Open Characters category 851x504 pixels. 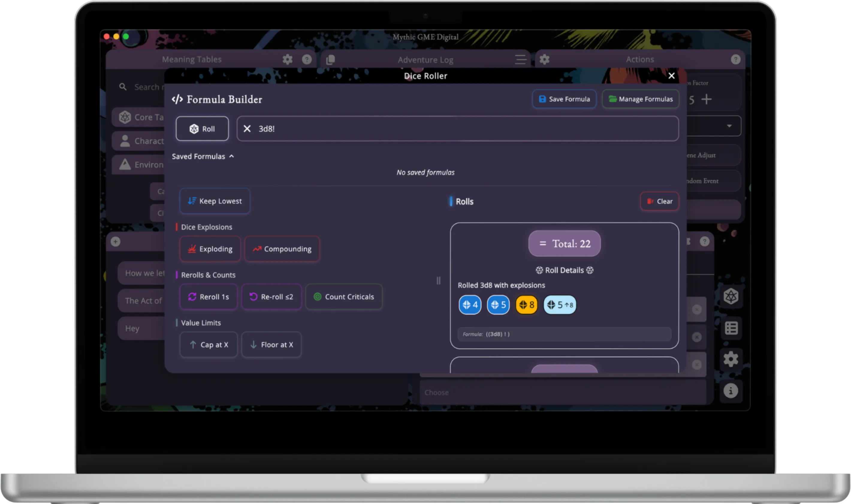pyautogui.click(x=138, y=141)
